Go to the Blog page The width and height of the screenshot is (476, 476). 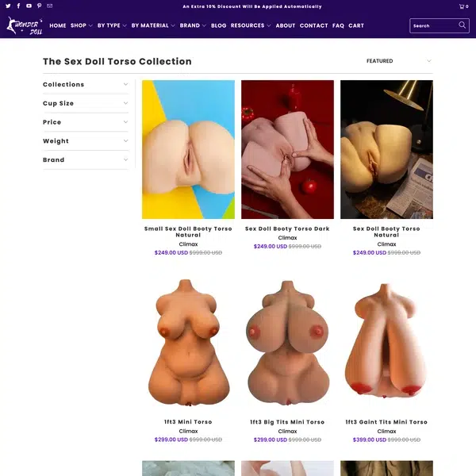[x=219, y=25]
